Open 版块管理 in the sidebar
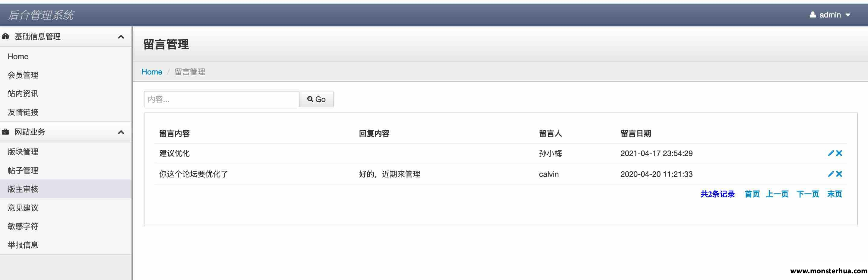This screenshot has height=280, width=868. (66, 152)
